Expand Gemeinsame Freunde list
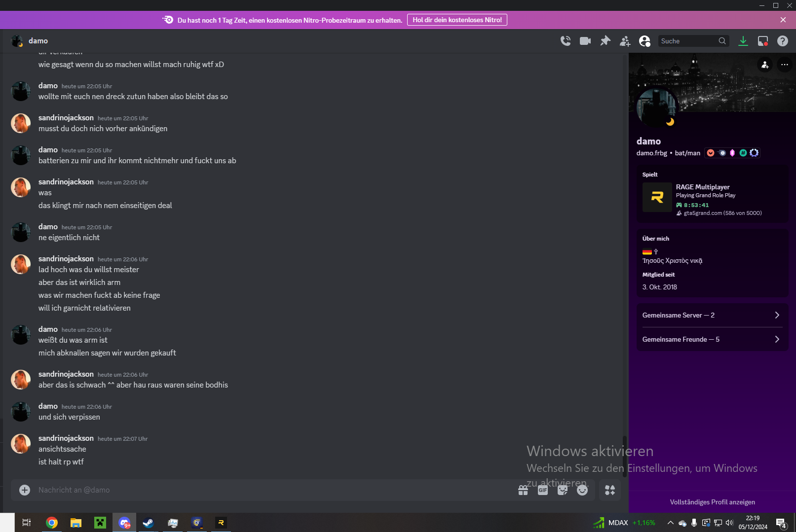Viewport: 796px width, 532px height. click(712, 339)
